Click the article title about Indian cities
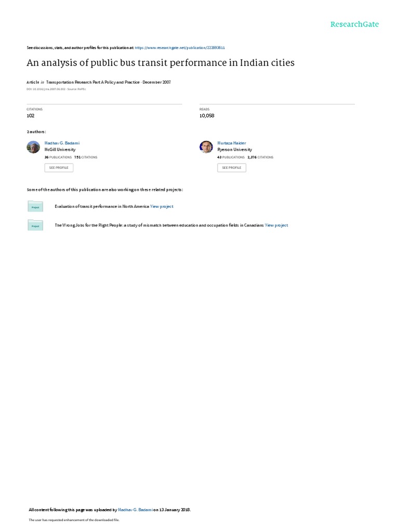The height and width of the screenshot is (532, 399). [x=161, y=63]
